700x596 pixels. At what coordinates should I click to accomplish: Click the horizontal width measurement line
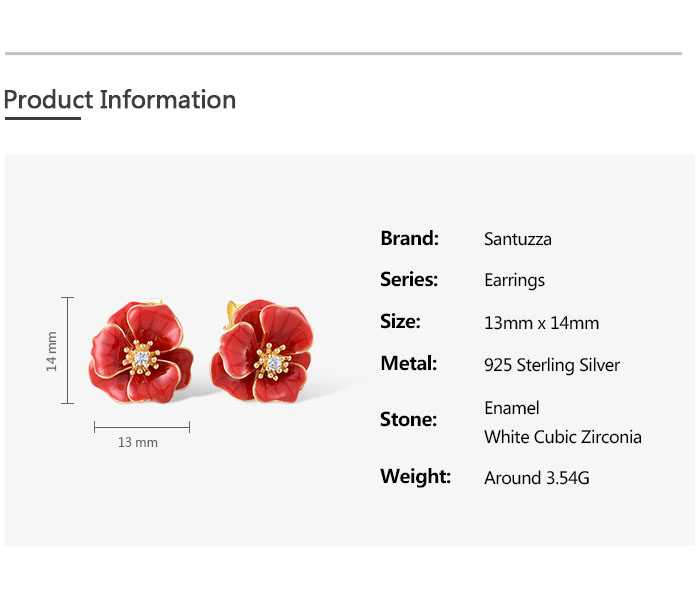point(141,427)
